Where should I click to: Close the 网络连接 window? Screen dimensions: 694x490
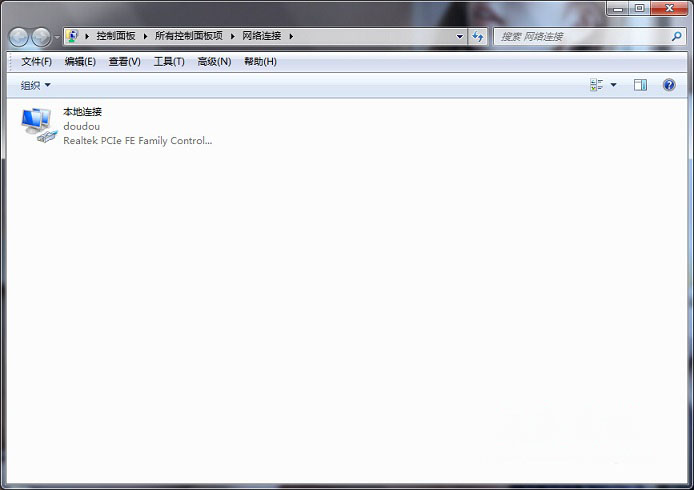pyautogui.click(x=670, y=8)
